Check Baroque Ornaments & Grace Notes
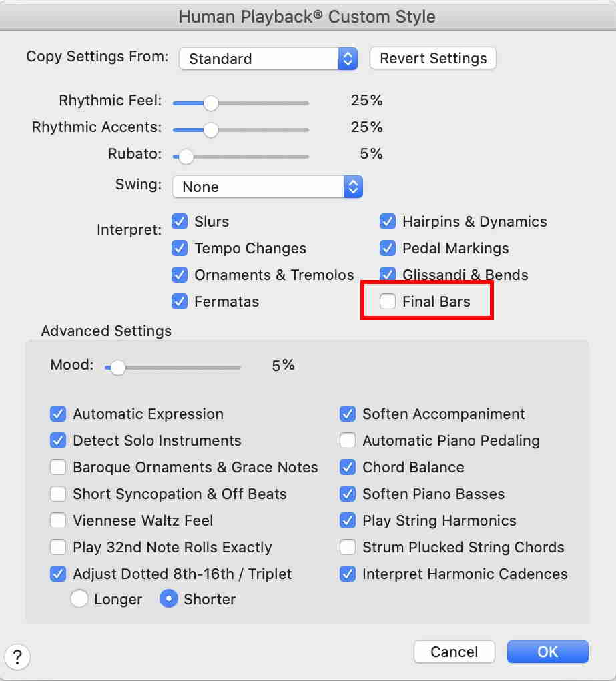 (x=59, y=468)
